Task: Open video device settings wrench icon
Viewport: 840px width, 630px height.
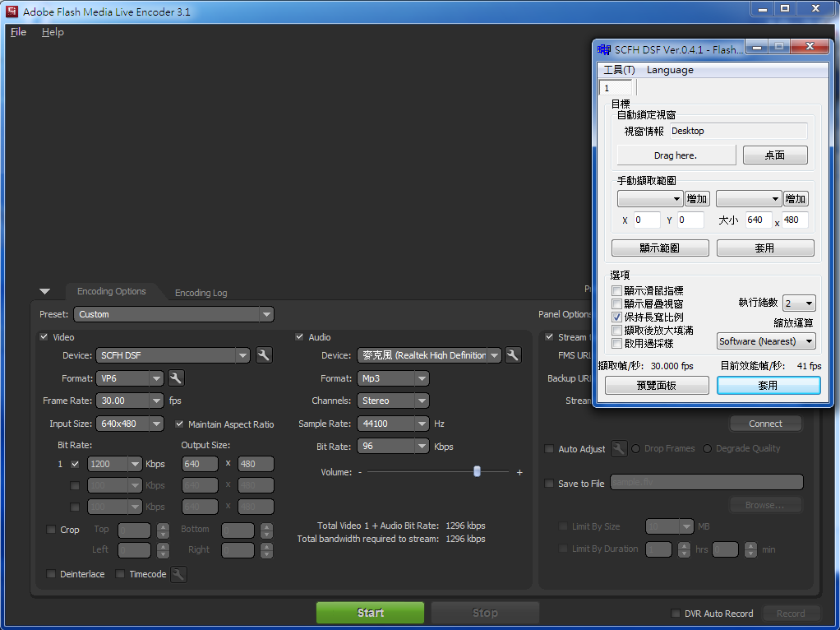Action: click(263, 355)
